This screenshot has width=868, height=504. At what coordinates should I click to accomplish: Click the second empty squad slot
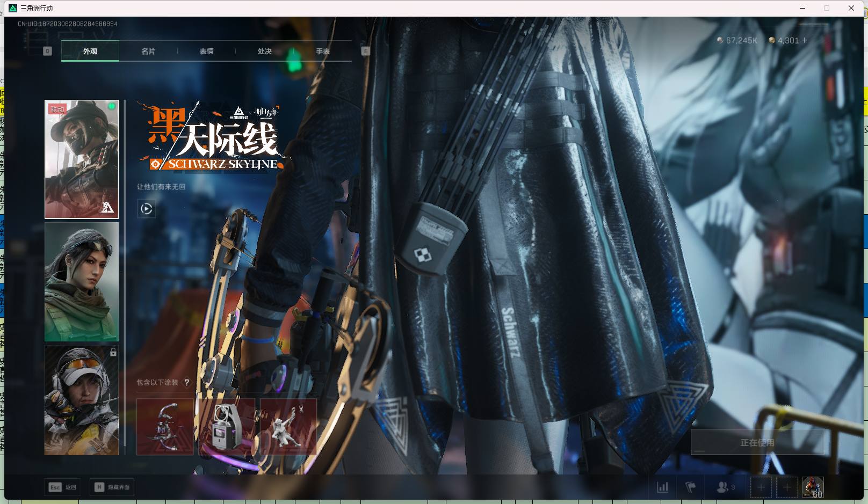click(786, 487)
